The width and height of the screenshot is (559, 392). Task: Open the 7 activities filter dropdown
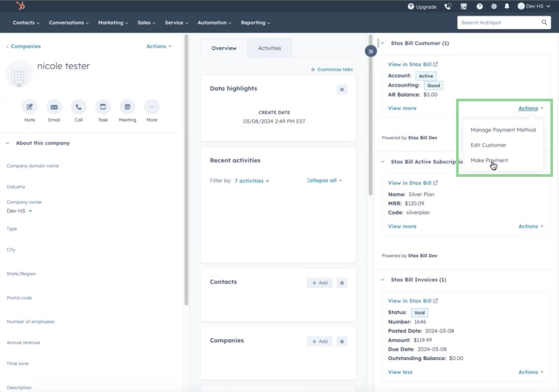tap(252, 181)
